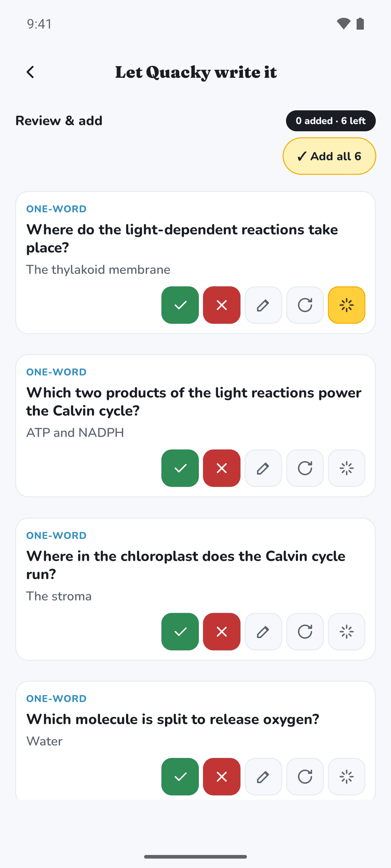Regenerate the stroma question
This screenshot has height=868, width=391.
pos(305,632)
